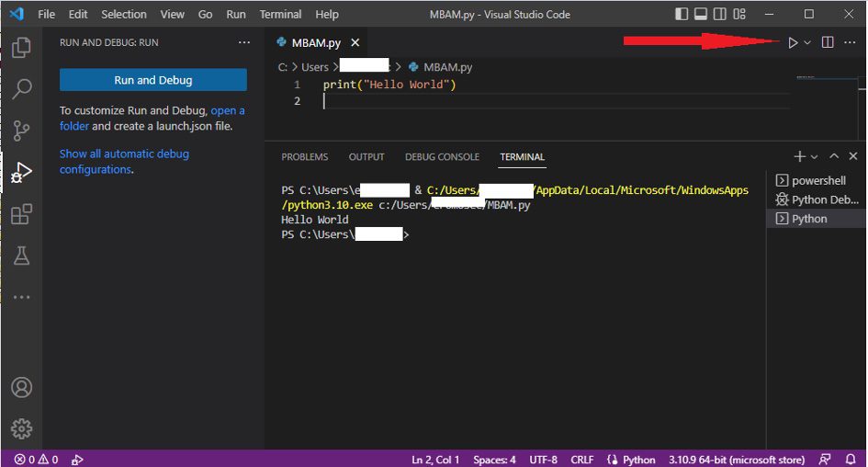Click the Users breadcrumb segment

tap(315, 67)
